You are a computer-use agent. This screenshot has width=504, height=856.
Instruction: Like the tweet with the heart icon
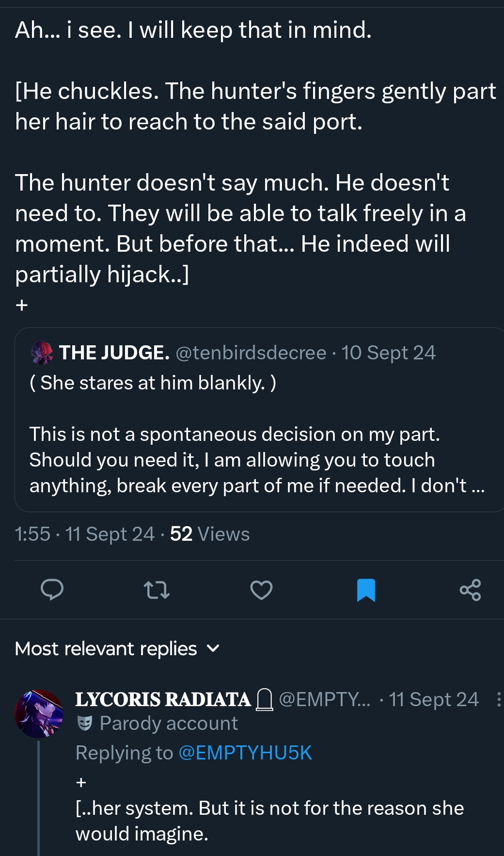tap(261, 590)
